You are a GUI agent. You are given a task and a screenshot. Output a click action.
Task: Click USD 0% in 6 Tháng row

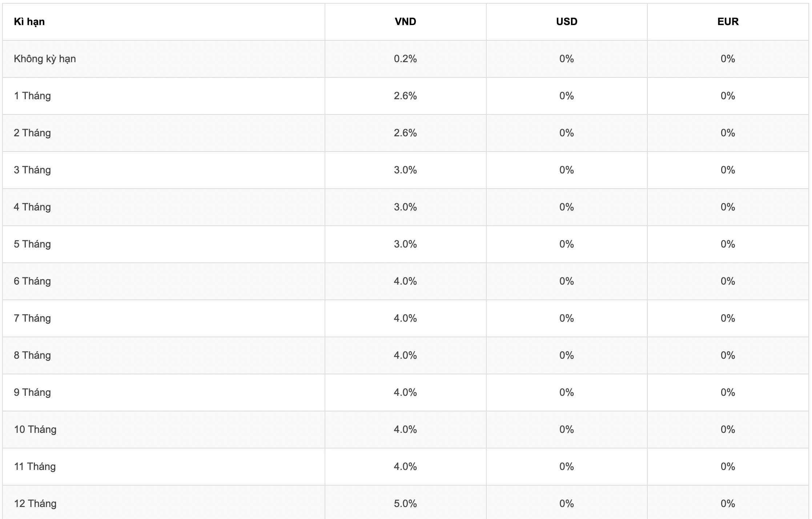coord(567,281)
